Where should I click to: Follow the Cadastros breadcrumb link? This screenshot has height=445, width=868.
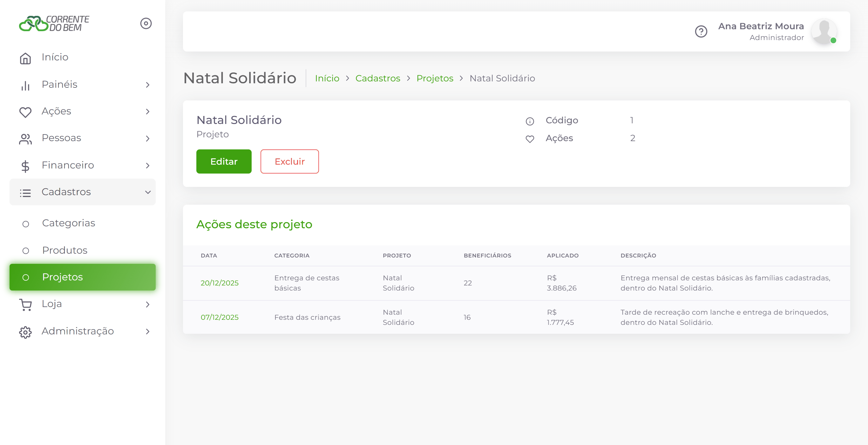pyautogui.click(x=378, y=79)
